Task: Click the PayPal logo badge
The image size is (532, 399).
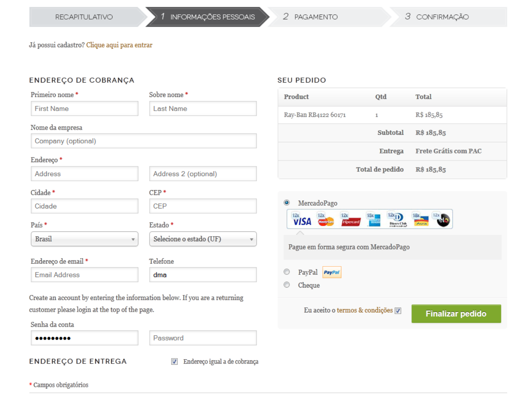Action: point(332,272)
